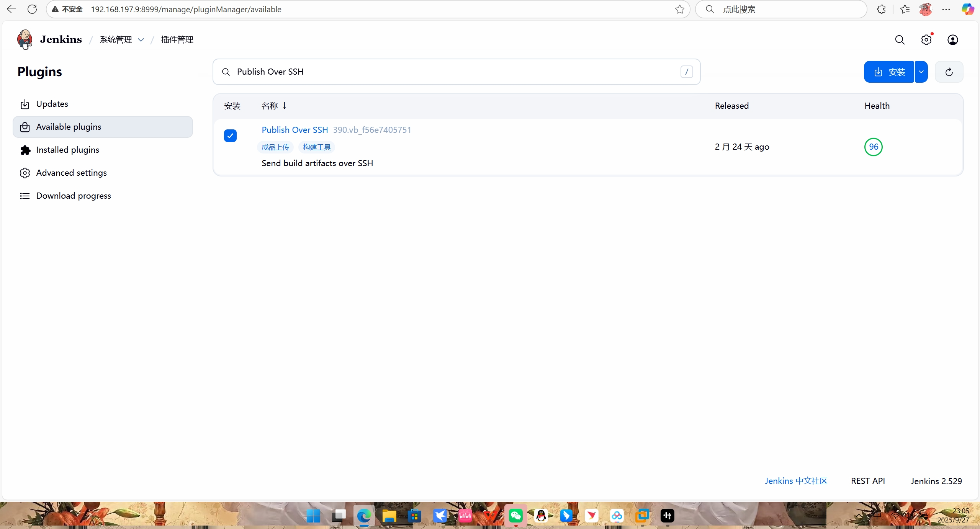This screenshot has height=529, width=980.
Task: Open File Explorer from the taskbar
Action: (x=389, y=516)
